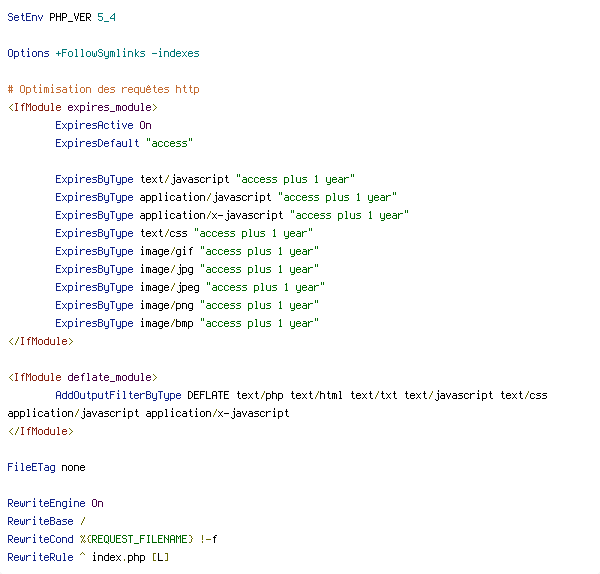Click 'text/txt' in the DEFLATE line
Screen dimensions: 600x574
[374, 395]
